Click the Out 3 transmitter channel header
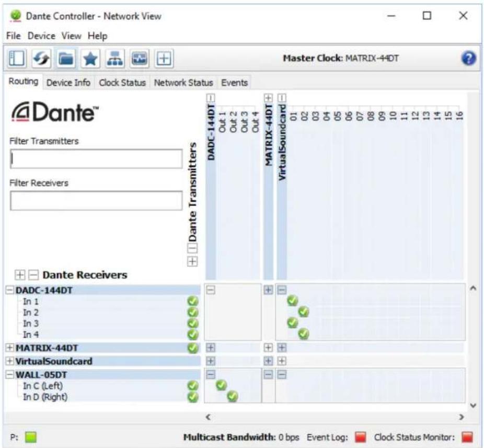 click(244, 122)
